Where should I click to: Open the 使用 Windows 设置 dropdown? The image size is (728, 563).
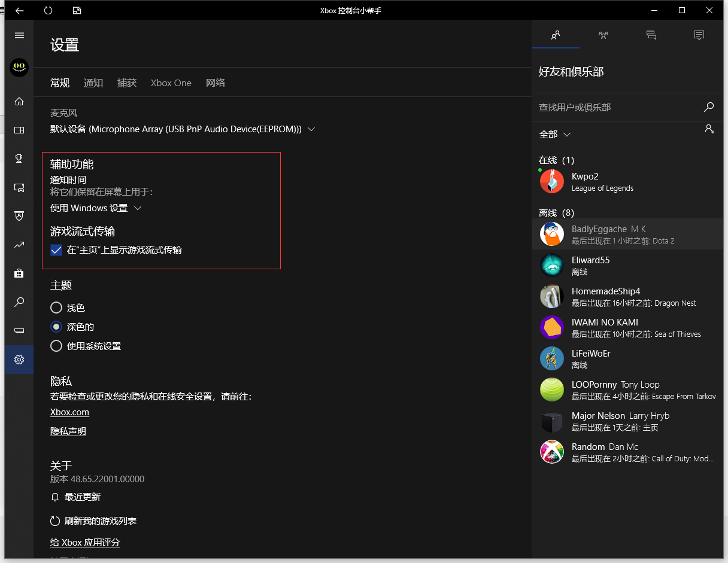pos(96,208)
